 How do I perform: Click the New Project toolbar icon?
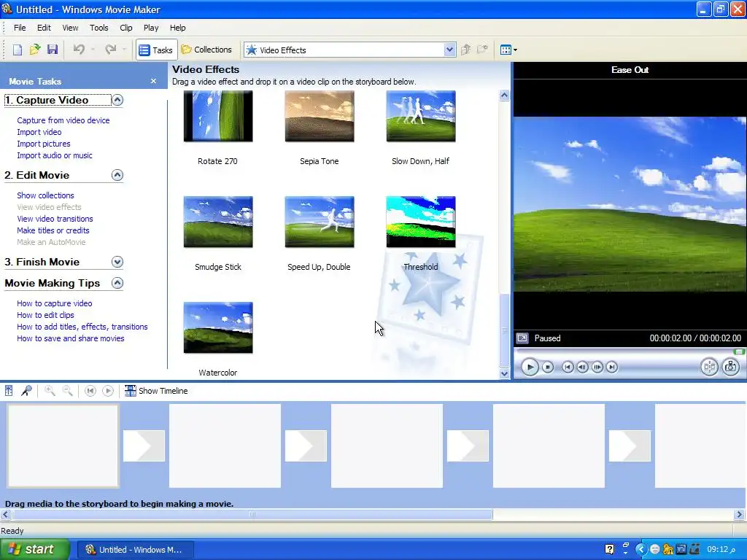pyautogui.click(x=18, y=50)
